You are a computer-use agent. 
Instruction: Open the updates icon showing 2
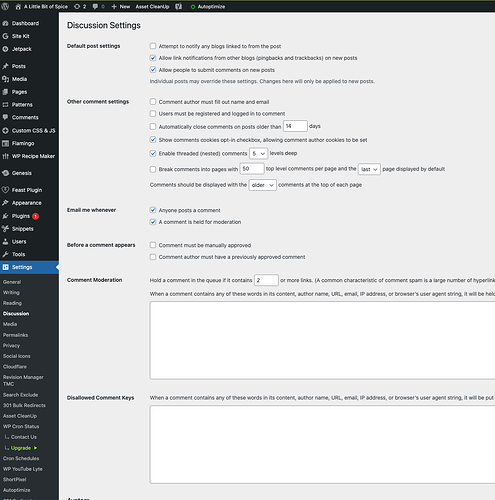coord(77,6)
